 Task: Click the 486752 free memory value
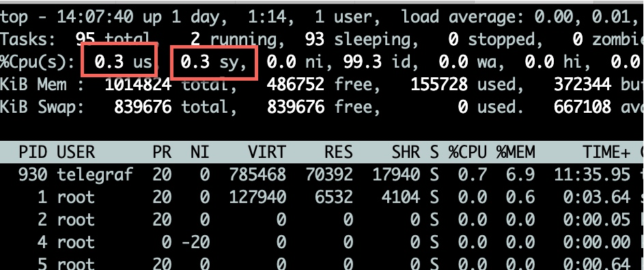[x=296, y=84]
